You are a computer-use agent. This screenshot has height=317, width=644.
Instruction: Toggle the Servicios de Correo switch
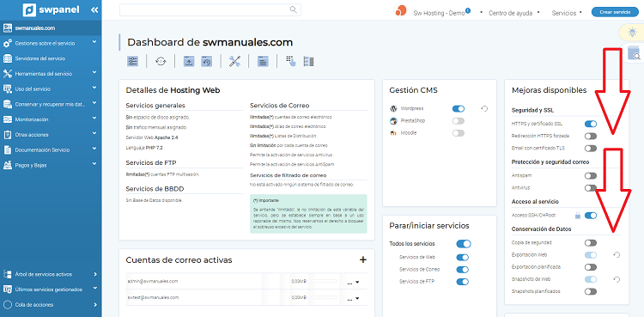coord(463,270)
